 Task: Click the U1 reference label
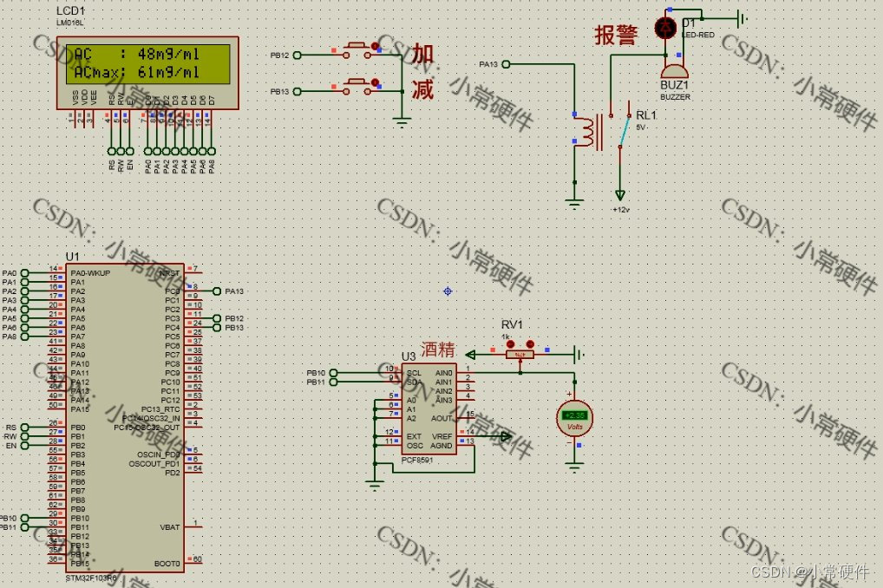[x=73, y=256]
